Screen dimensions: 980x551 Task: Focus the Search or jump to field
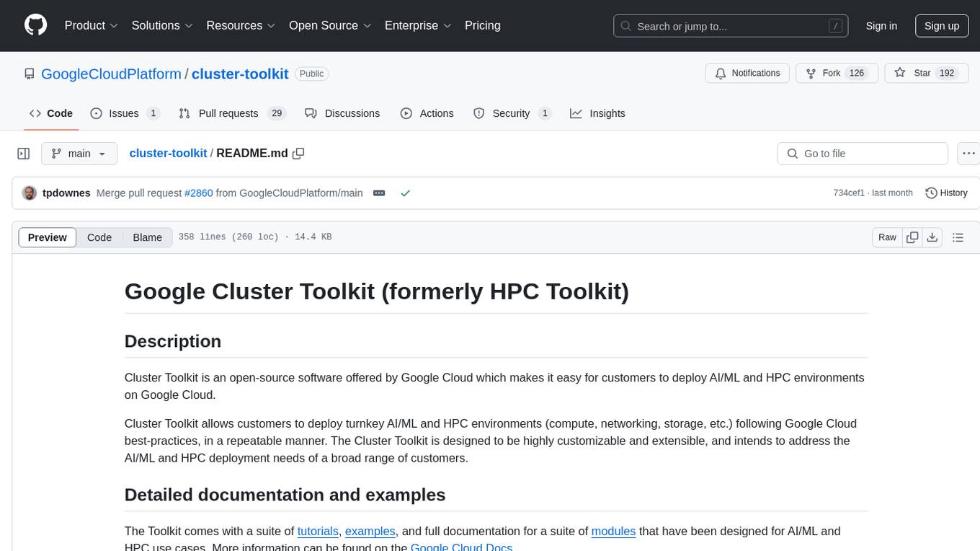click(730, 26)
